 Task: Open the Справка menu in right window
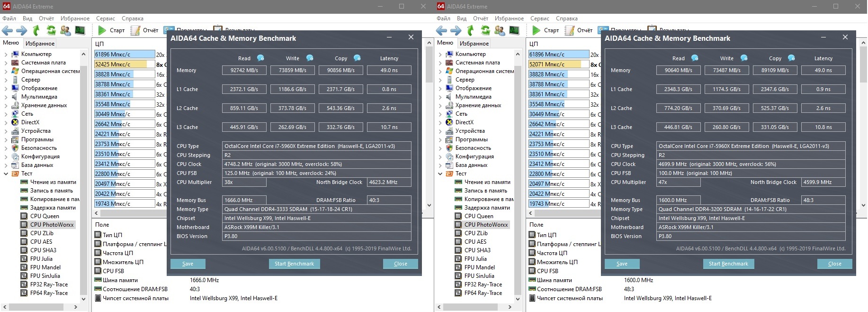[567, 18]
